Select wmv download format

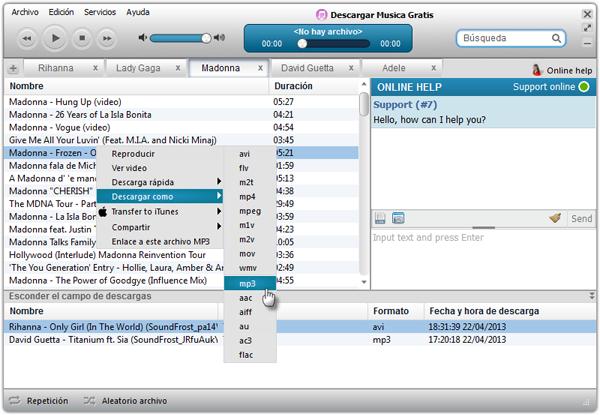click(x=250, y=268)
